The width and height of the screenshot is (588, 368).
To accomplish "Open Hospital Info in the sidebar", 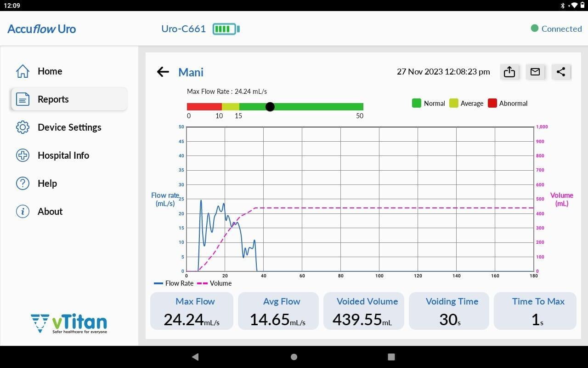I will (69, 155).
